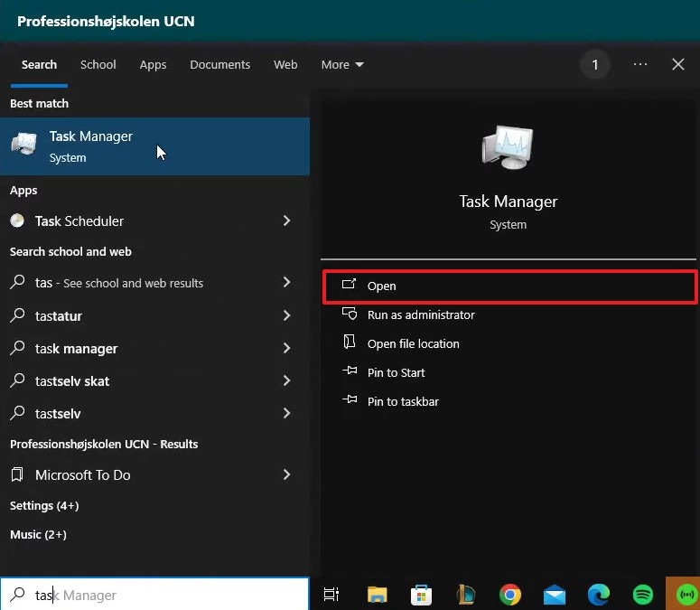Expand Task Scheduler options arrow
The height and width of the screenshot is (610, 700).
(x=286, y=221)
